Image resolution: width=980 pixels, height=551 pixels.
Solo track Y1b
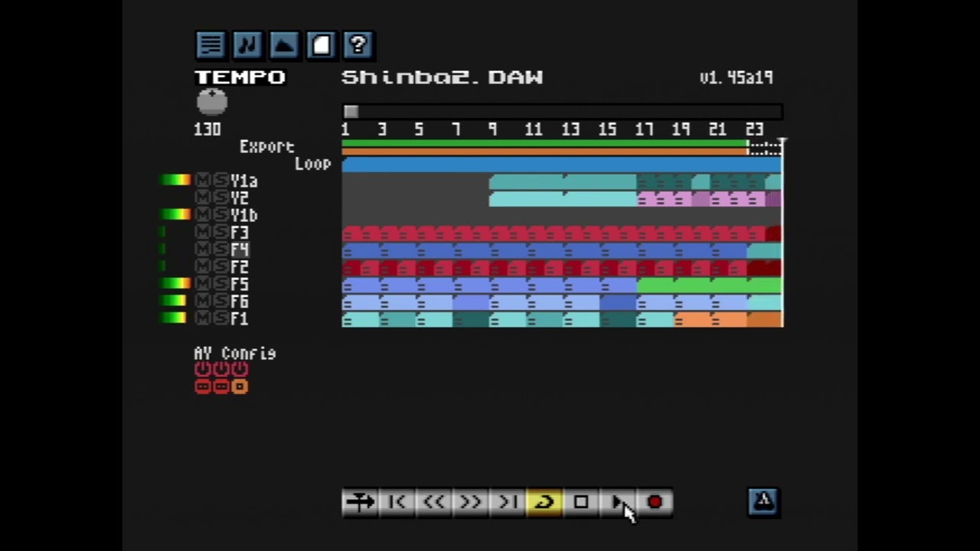click(x=220, y=215)
